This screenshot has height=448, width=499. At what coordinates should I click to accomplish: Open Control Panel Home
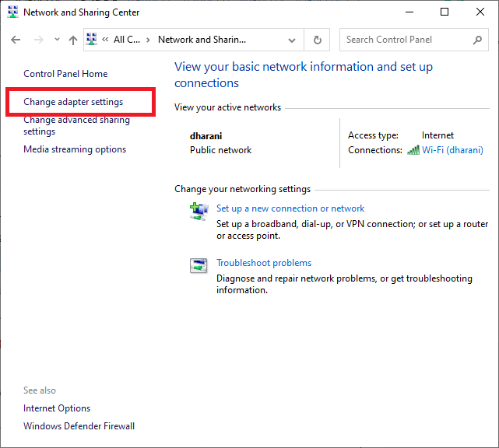click(x=65, y=74)
